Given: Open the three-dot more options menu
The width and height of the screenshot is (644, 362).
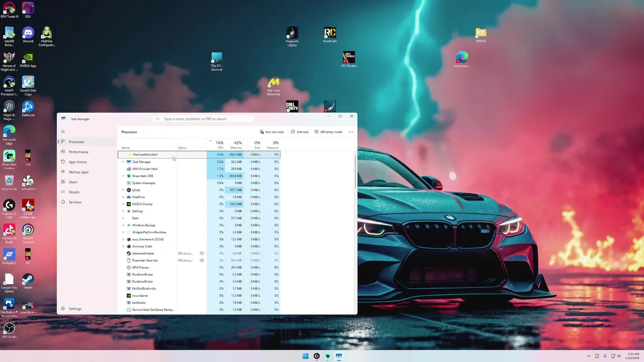Looking at the screenshot, I should click(351, 132).
